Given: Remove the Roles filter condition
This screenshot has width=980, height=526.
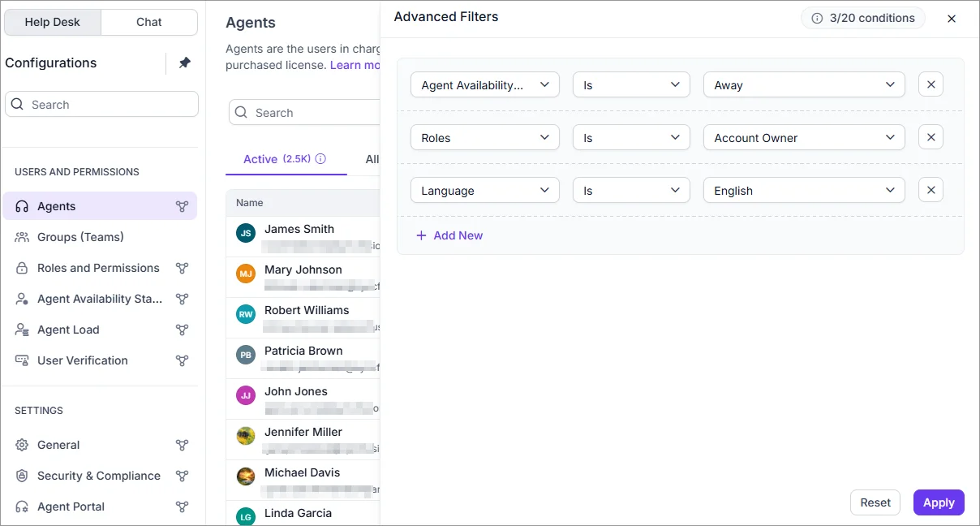Looking at the screenshot, I should point(930,137).
